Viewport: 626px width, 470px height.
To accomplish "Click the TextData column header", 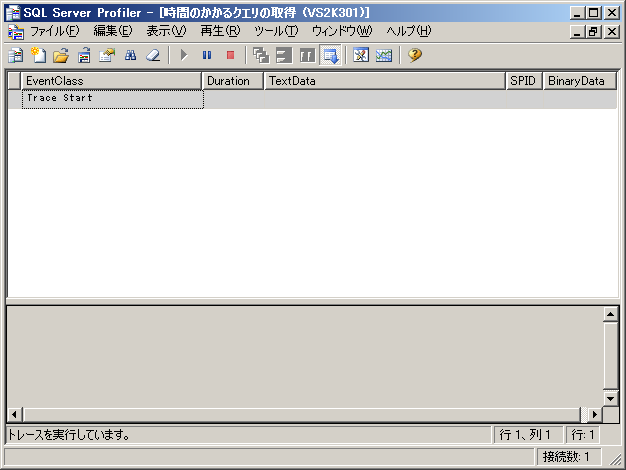I will pos(385,81).
